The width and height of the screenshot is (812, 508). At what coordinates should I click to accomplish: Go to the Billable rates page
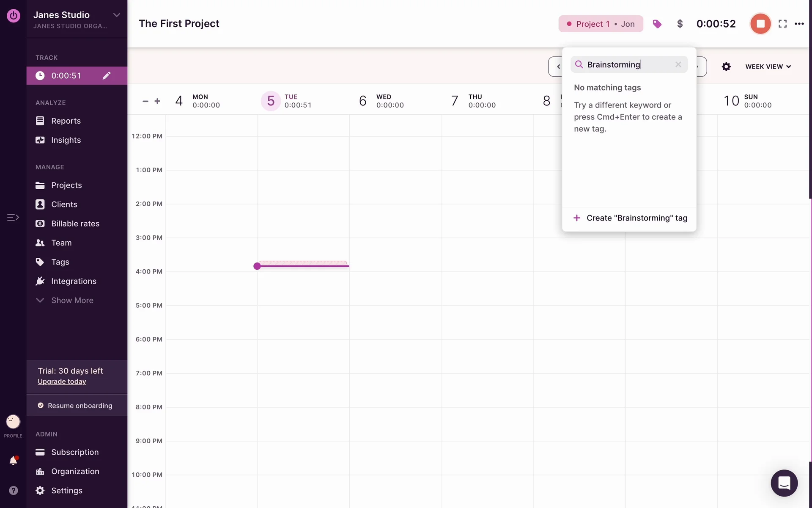75,224
